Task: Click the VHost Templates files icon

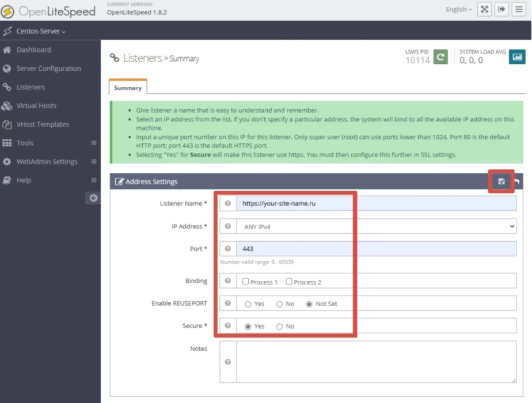Action: [x=7, y=124]
